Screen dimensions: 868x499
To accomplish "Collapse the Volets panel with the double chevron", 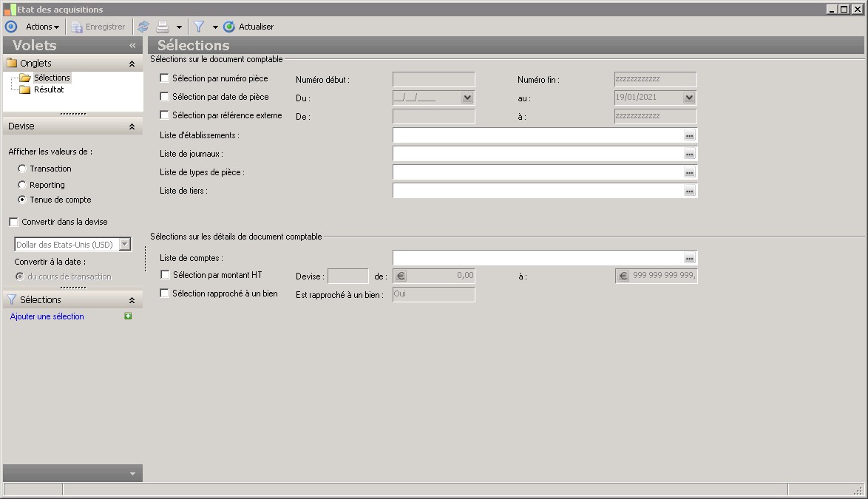I will point(132,45).
